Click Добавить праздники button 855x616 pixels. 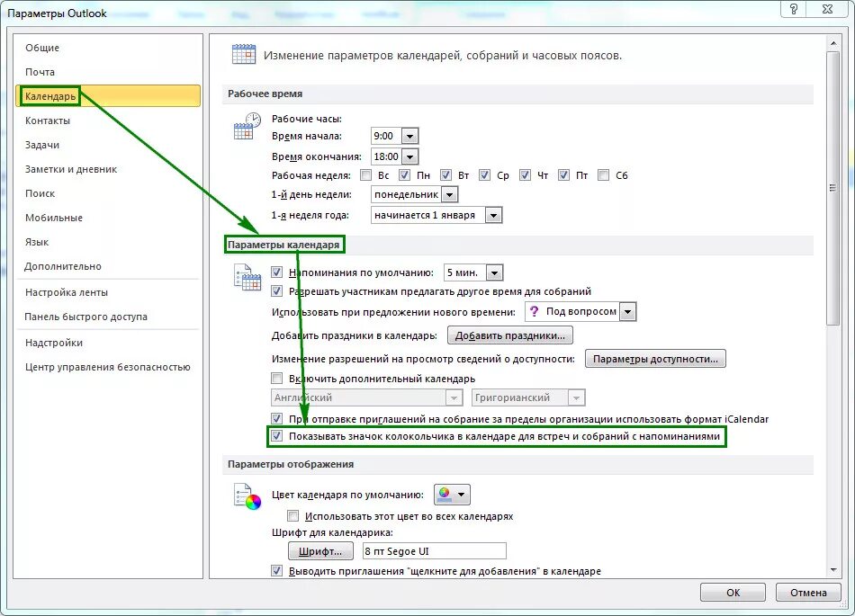509,335
